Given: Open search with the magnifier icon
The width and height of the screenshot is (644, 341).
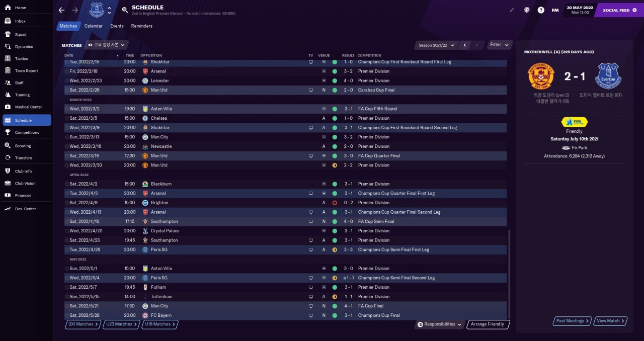Looking at the screenshot, I should point(125,10).
